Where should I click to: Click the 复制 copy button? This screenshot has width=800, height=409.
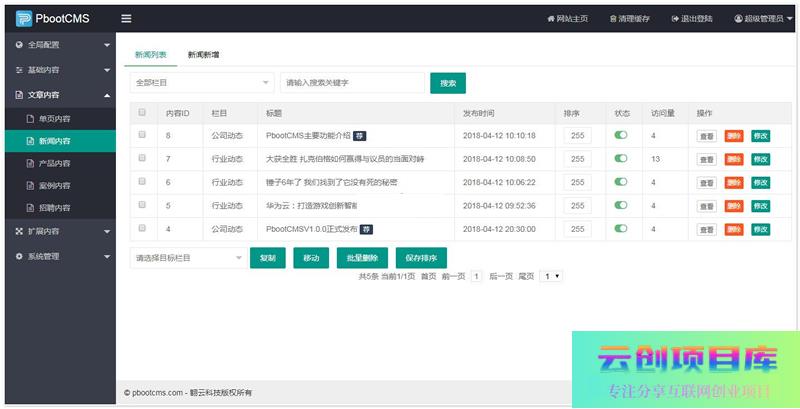(x=268, y=258)
